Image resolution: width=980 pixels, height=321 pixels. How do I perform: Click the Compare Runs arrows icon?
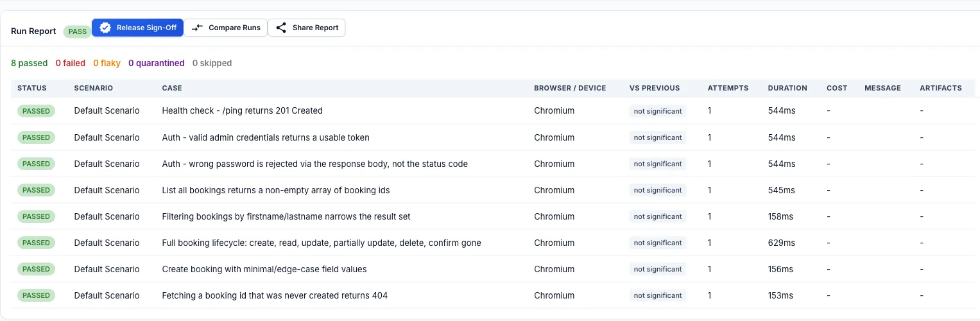click(x=197, y=28)
